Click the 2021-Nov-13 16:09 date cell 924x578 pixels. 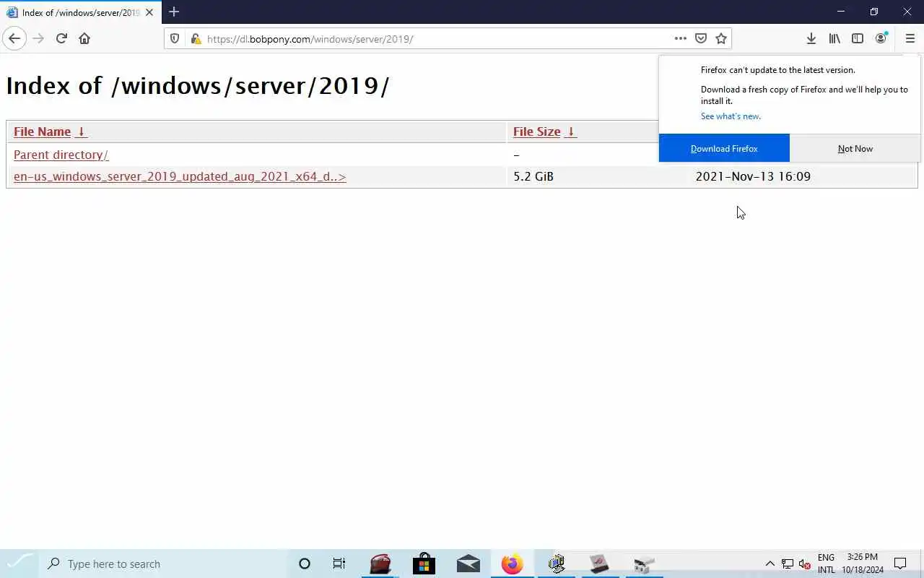(753, 176)
